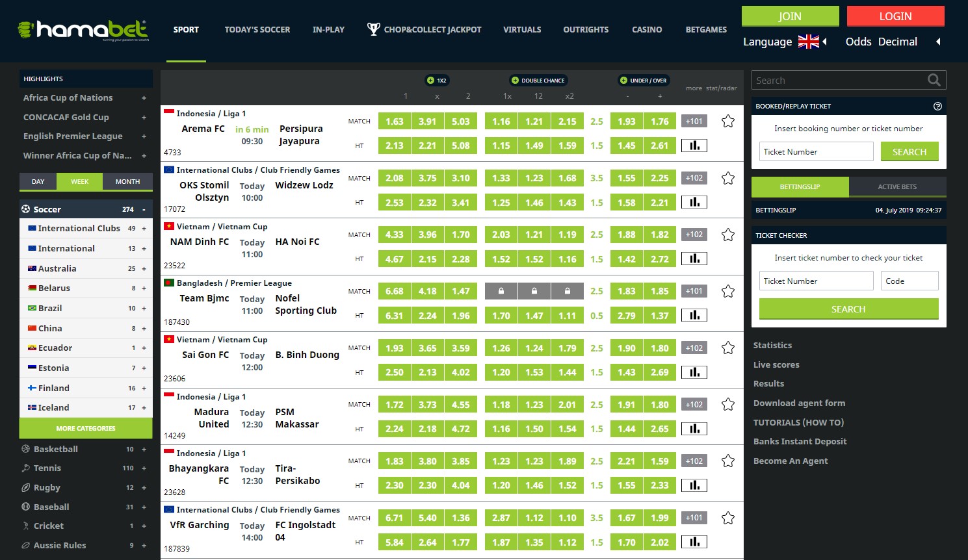
Task: Open the Statistics link
Action: pos(772,345)
